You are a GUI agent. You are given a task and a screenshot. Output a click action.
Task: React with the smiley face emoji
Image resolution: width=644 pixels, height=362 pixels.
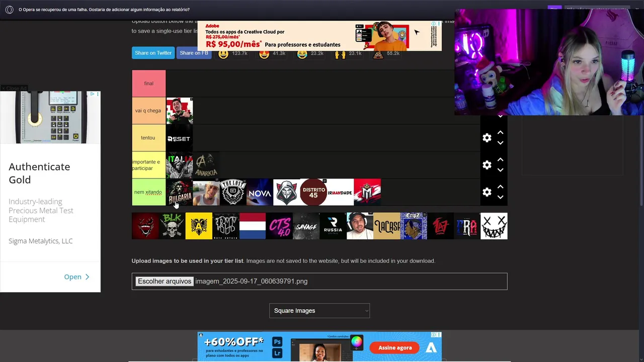tap(223, 53)
